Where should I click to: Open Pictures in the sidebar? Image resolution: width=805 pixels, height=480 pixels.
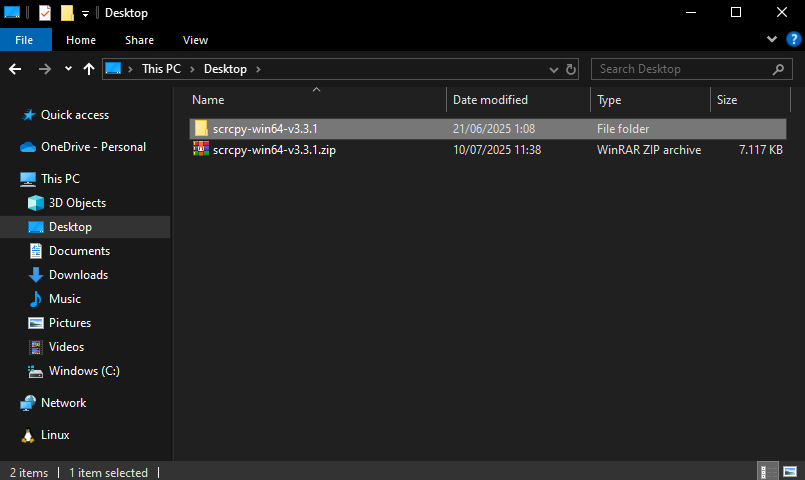click(x=69, y=323)
